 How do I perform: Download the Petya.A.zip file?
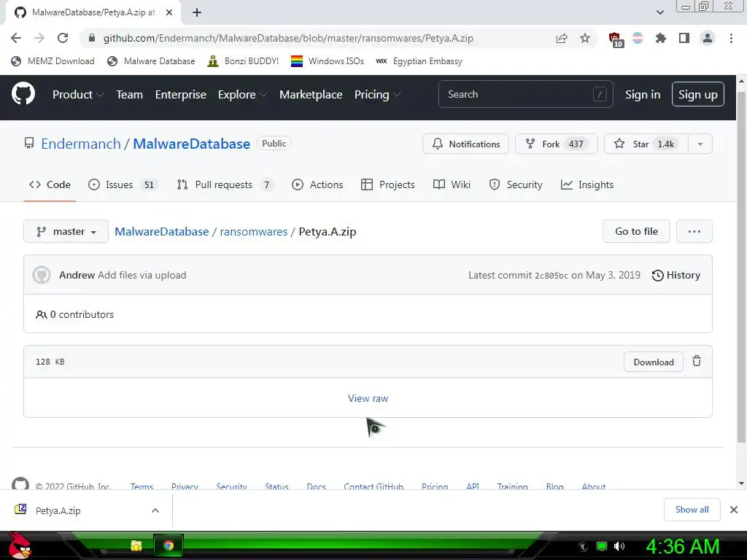(653, 362)
